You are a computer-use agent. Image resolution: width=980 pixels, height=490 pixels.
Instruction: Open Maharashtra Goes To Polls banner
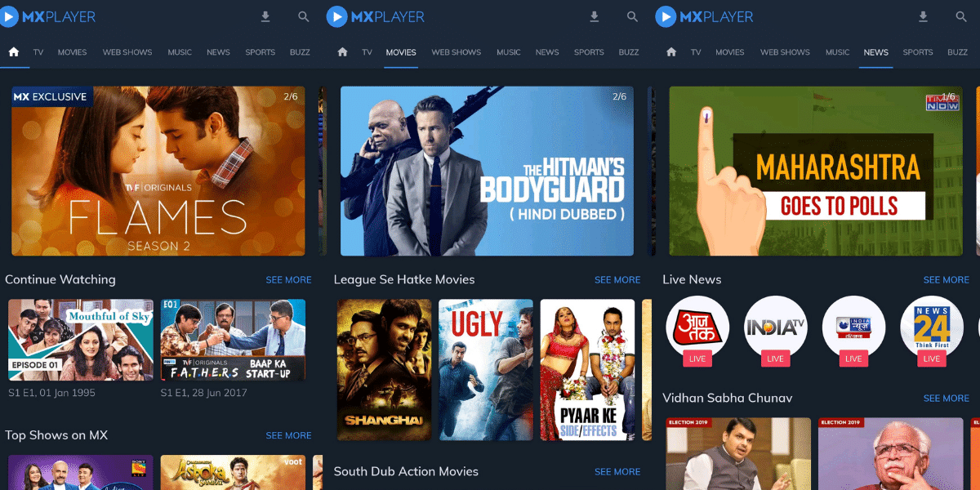pyautogui.click(x=816, y=171)
